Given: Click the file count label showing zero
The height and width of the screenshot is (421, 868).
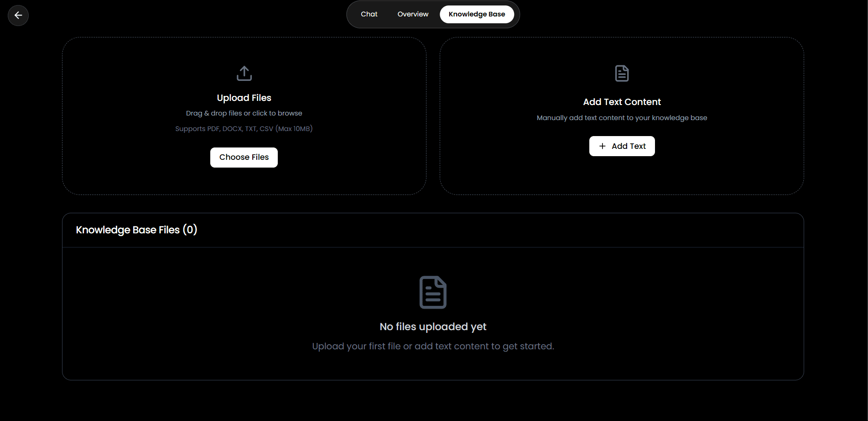Looking at the screenshot, I should [x=190, y=230].
